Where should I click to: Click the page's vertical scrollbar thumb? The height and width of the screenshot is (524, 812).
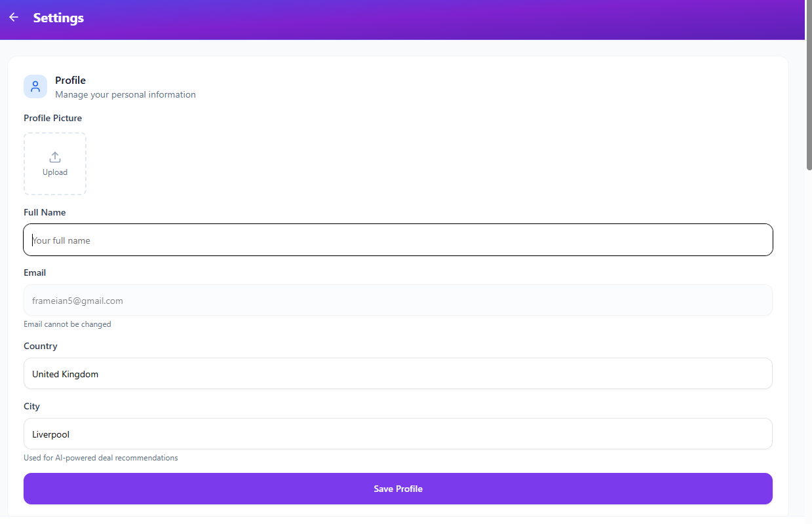808,85
